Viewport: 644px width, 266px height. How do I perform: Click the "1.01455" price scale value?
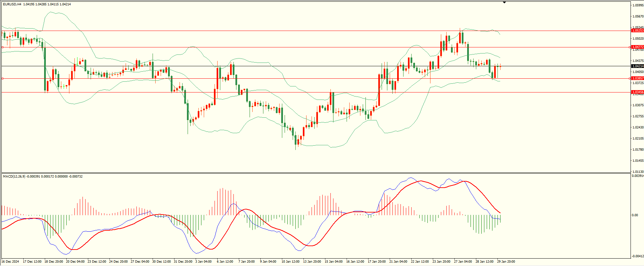coord(638,161)
